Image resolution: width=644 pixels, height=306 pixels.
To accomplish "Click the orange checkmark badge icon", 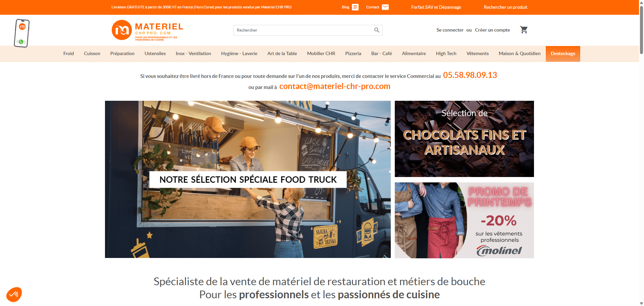I will coord(14,295).
